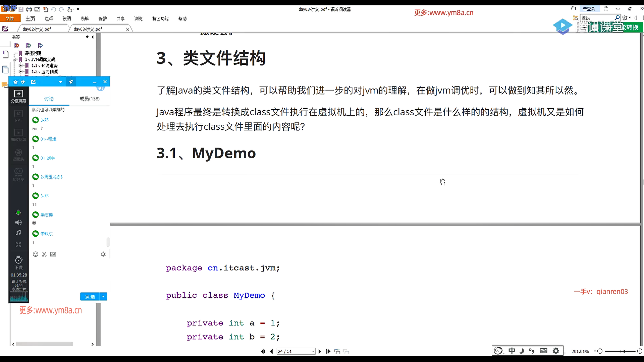Click the insert image icon in chat
Viewport: 644px width, 362px height.
[53, 254]
